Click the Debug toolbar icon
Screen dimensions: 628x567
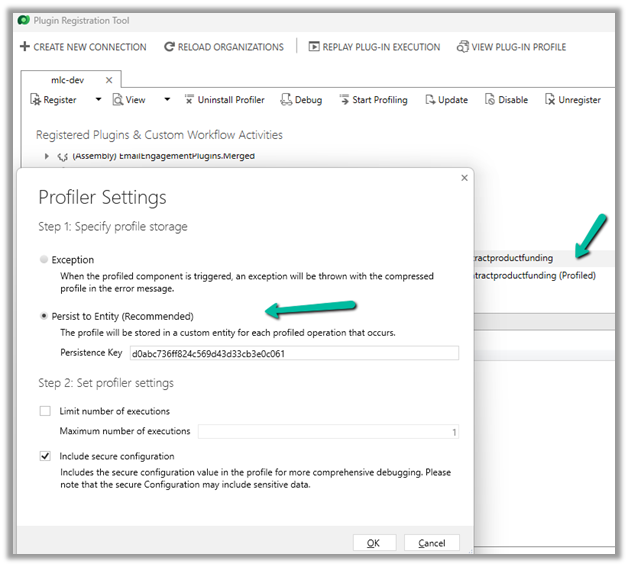point(285,100)
